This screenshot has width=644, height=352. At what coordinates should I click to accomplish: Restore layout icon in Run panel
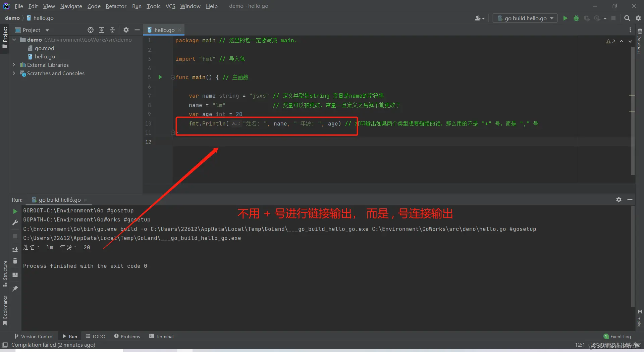pos(15,275)
